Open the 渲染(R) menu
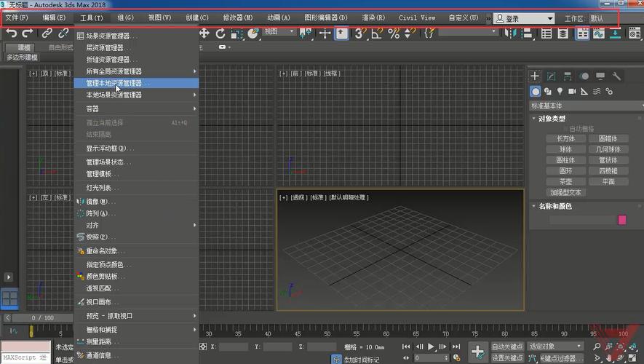The image size is (644, 364). [x=373, y=17]
